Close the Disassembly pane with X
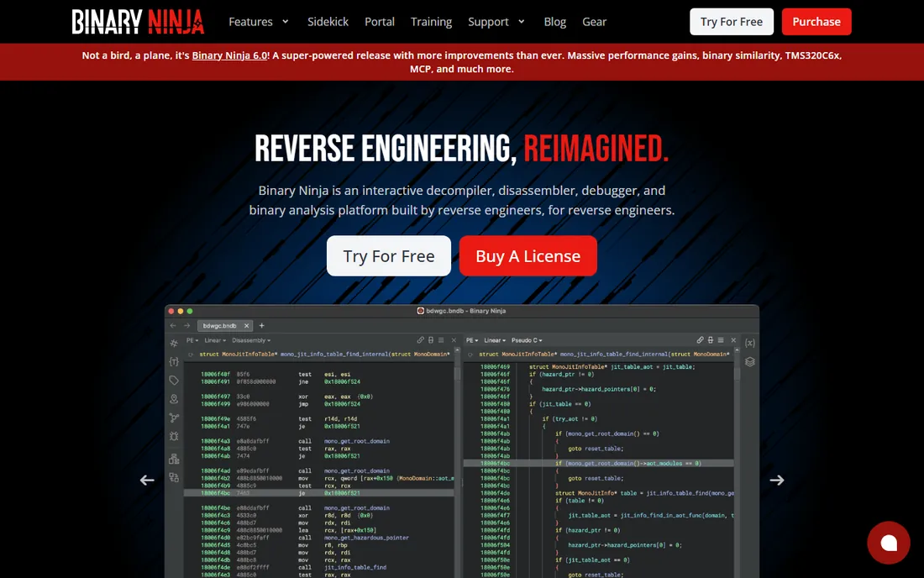 pos(454,340)
